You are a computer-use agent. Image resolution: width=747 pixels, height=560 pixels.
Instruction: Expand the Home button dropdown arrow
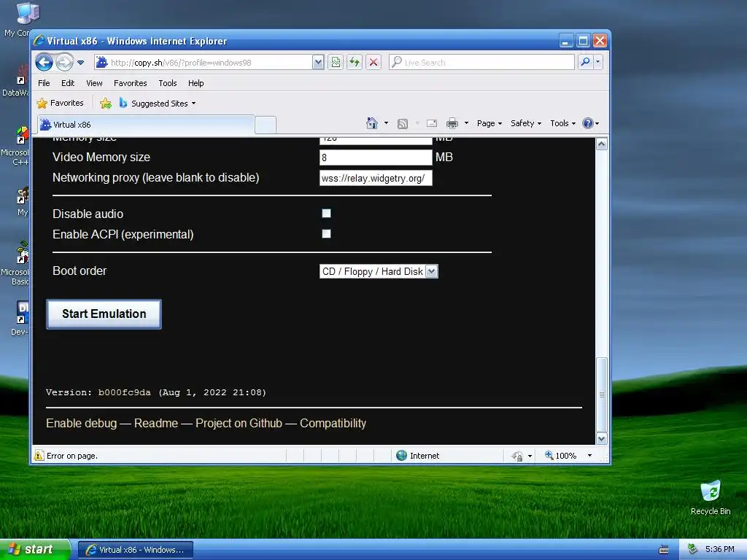pyautogui.click(x=387, y=123)
